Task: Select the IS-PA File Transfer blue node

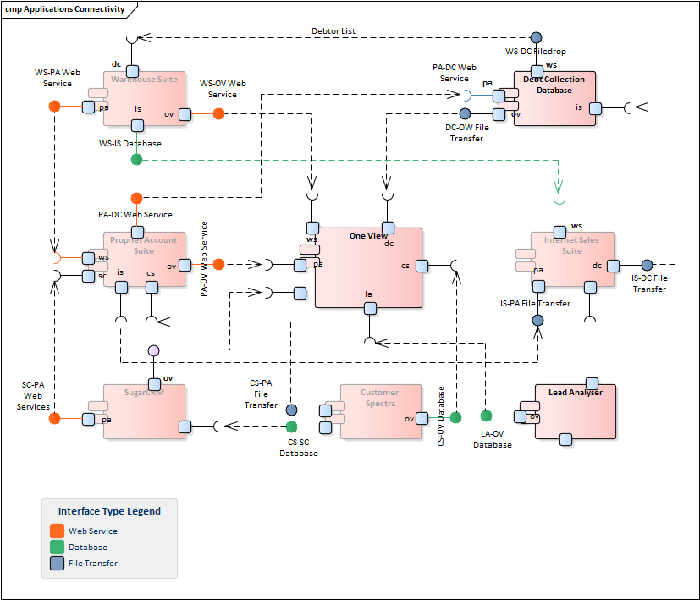Action: (537, 320)
